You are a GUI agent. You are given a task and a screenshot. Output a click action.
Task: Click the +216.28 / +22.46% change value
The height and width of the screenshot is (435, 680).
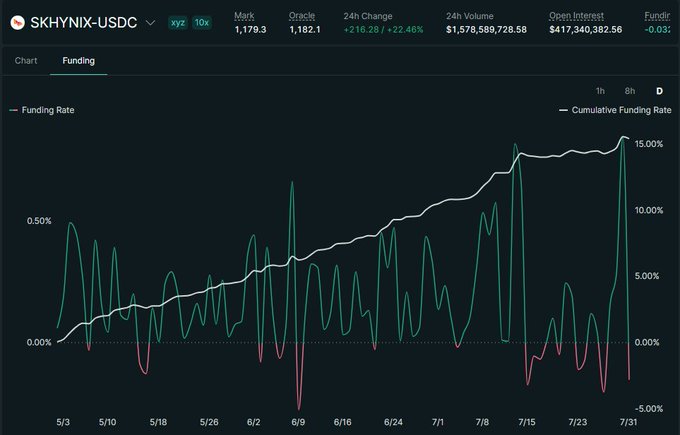click(383, 29)
